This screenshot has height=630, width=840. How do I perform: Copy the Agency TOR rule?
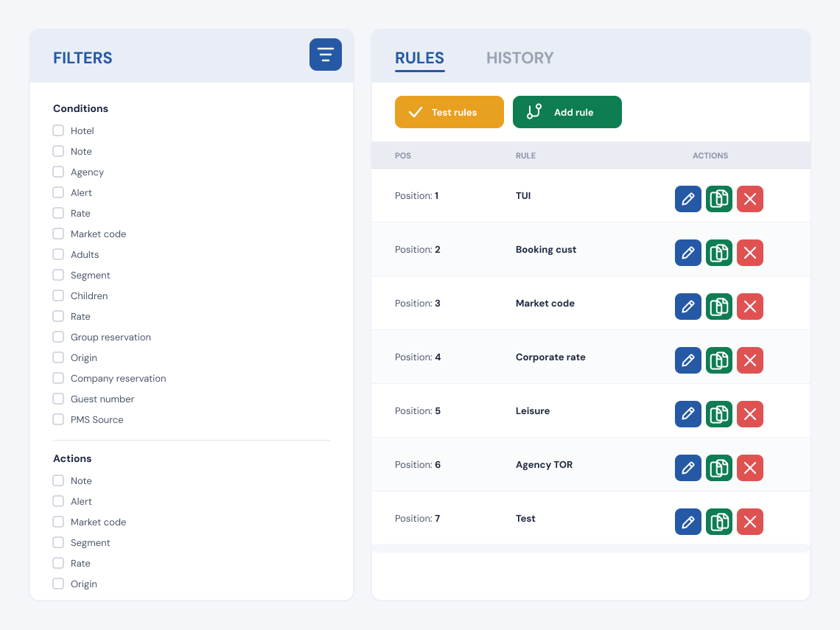[719, 468]
